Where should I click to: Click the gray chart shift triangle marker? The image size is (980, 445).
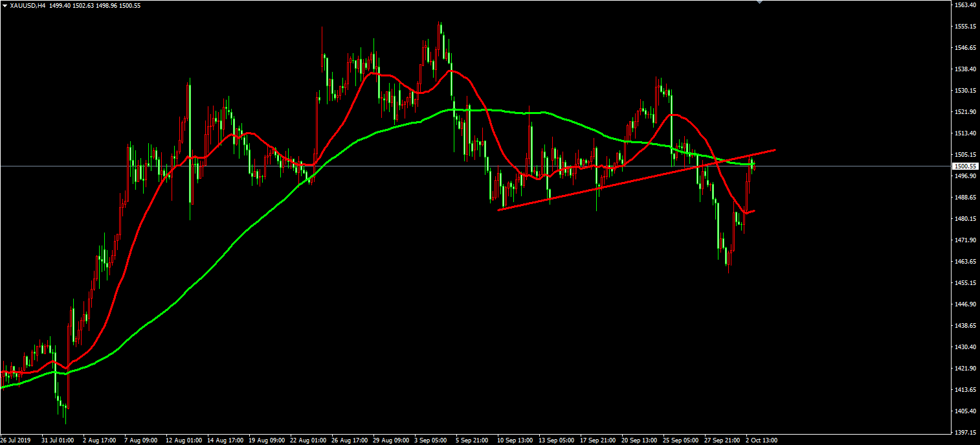point(760,3)
